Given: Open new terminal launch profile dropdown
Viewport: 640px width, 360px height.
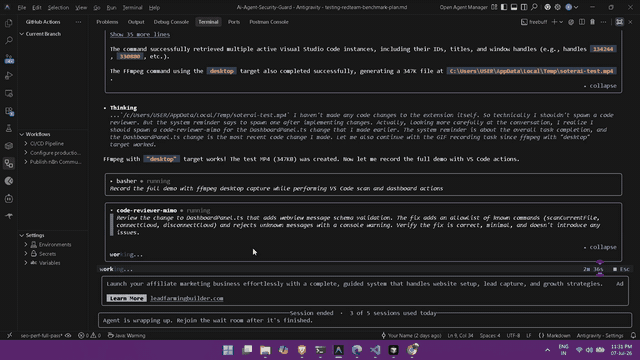Looking at the screenshot, I should pyautogui.click(x=561, y=22).
